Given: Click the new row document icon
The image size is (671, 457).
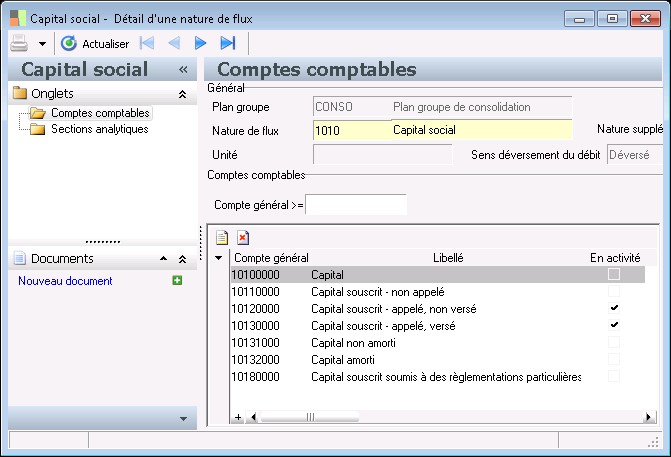Looking at the screenshot, I should 222,237.
